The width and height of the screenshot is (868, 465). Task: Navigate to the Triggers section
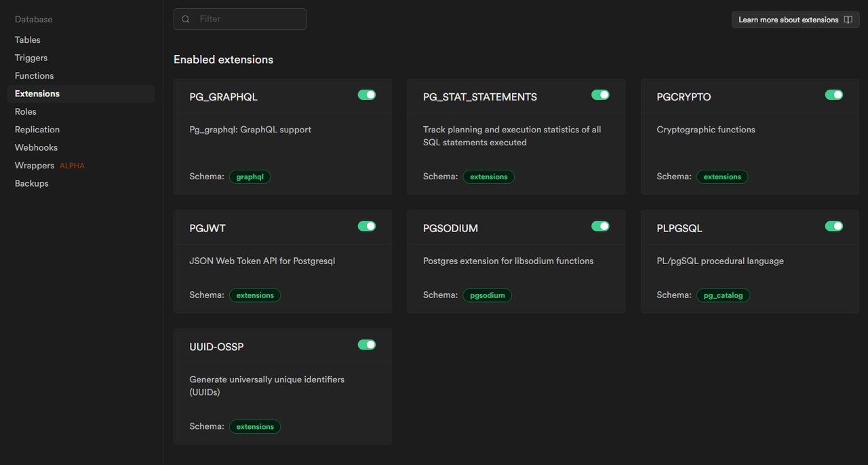[x=31, y=58]
